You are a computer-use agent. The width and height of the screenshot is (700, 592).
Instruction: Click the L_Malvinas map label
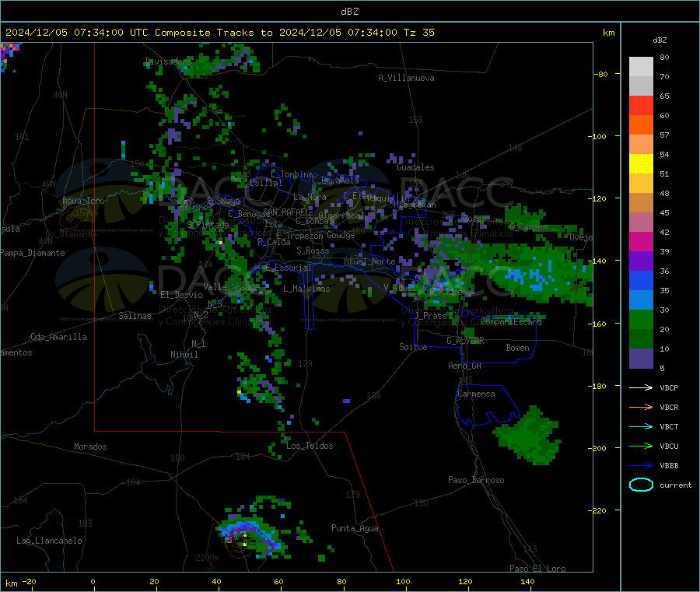(306, 289)
